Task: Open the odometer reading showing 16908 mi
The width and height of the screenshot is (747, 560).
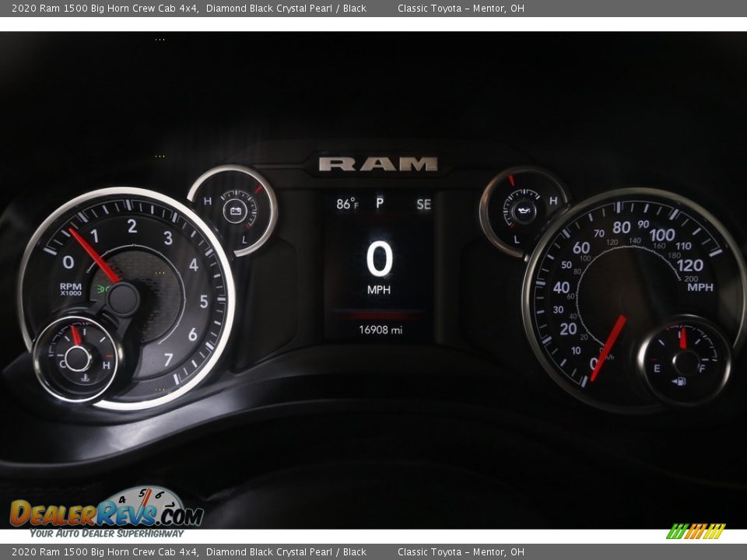Action: pyautogui.click(x=379, y=329)
